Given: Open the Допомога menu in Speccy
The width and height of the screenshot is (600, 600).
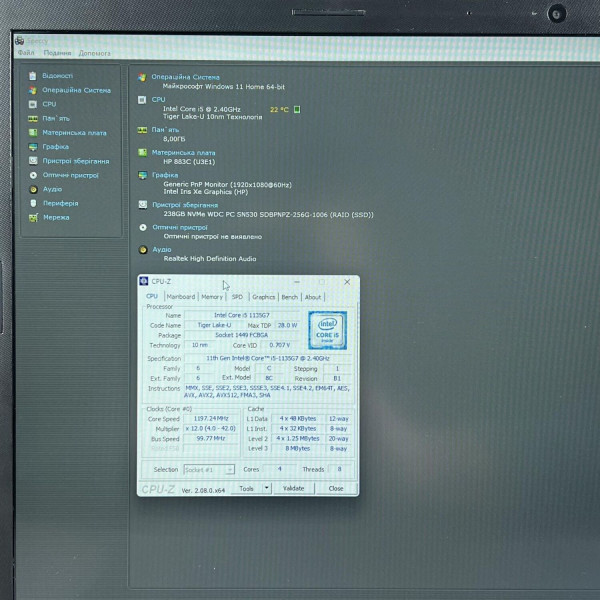Looking at the screenshot, I should [95, 53].
